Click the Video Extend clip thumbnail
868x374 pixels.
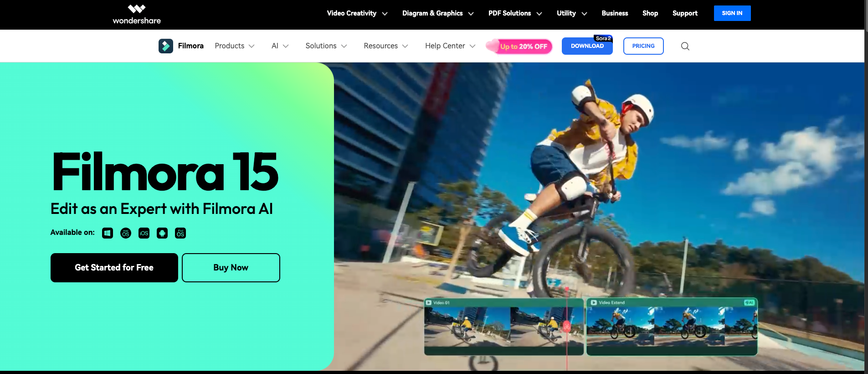[x=672, y=327]
